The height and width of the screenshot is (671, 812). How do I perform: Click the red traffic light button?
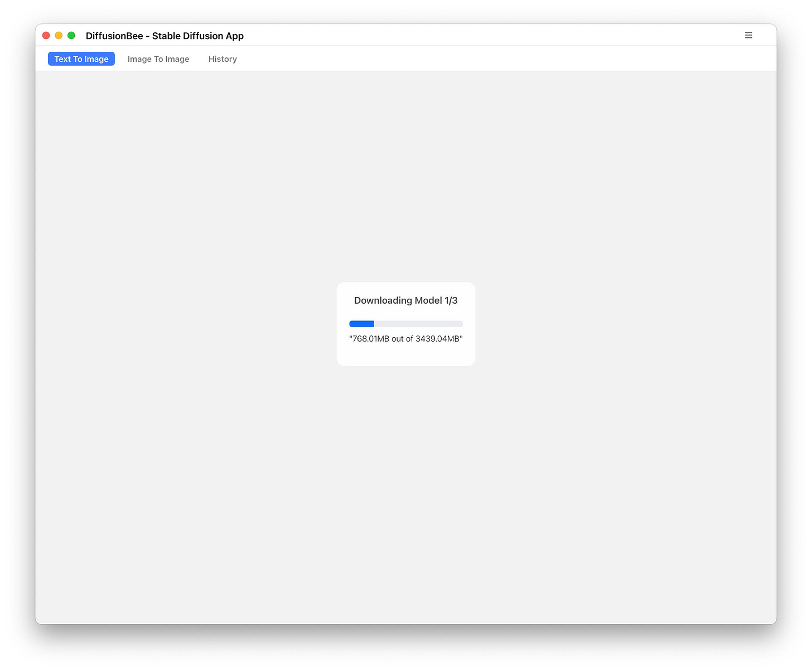click(46, 35)
